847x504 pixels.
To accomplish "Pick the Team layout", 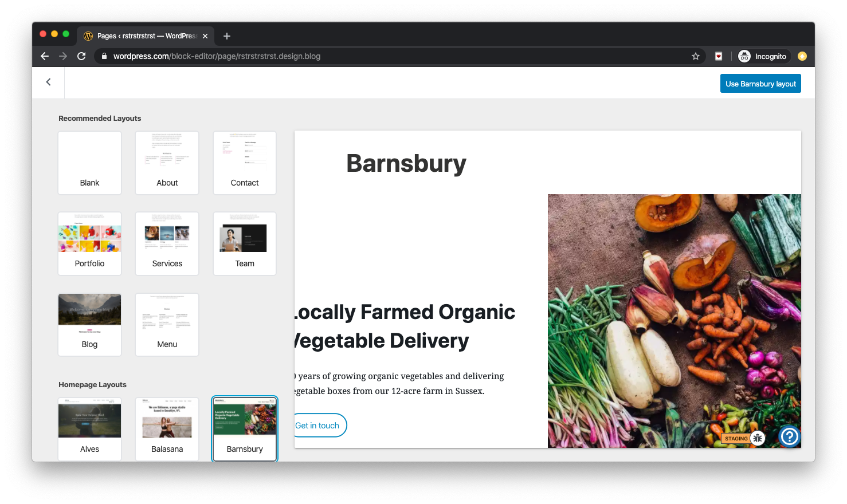I will [245, 243].
